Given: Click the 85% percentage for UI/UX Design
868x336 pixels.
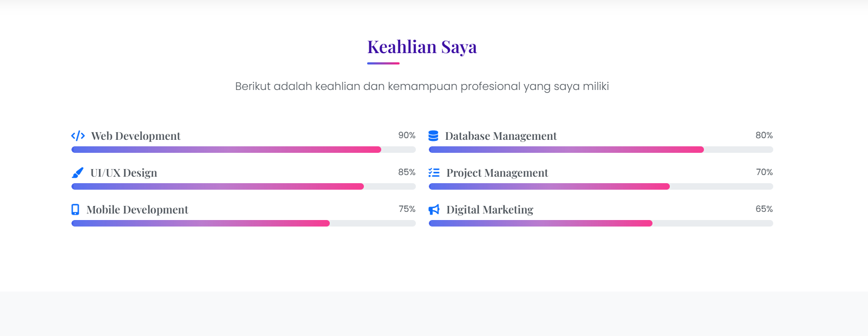Looking at the screenshot, I should point(407,172).
